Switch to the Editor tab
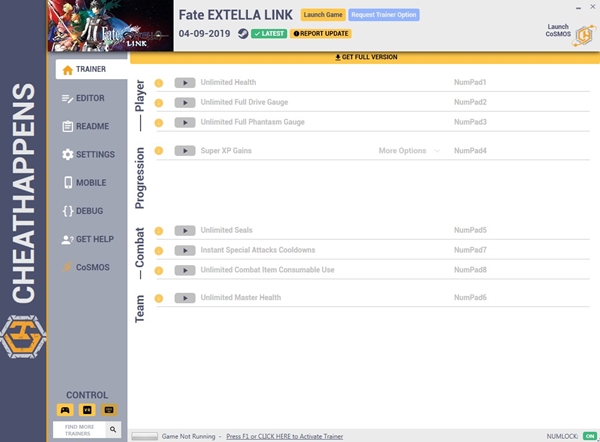This screenshot has height=442, width=600. tap(89, 98)
